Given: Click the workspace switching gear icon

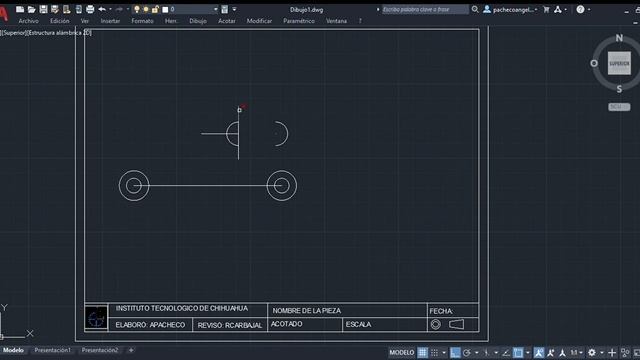Looking at the screenshot, I should (x=592, y=353).
